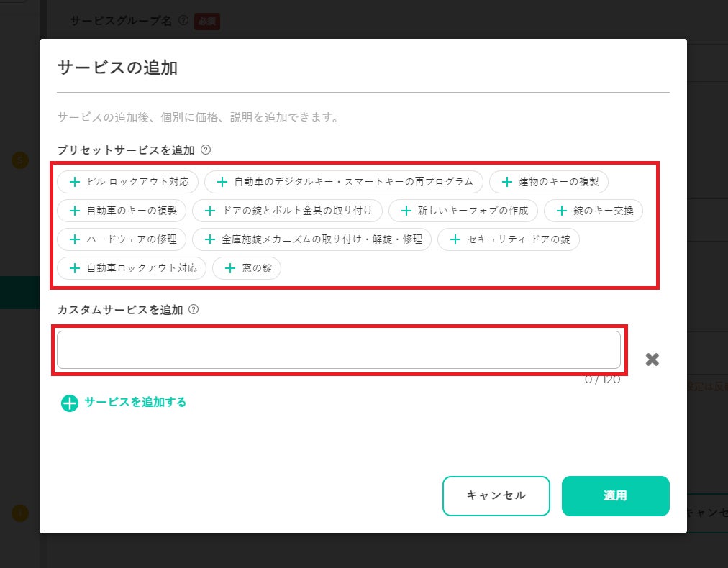This screenshot has height=568, width=728.
Task: Click the help icon beside プリセットサービスを追加
Action: [206, 150]
